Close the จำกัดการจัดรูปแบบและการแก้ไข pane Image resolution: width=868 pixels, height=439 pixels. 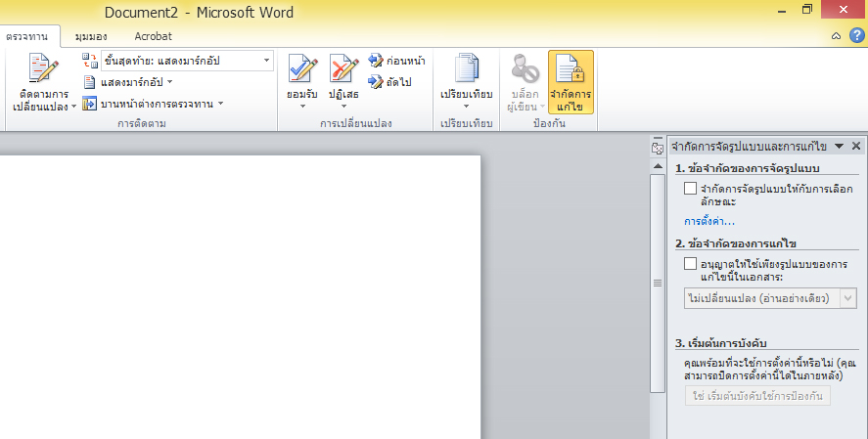click(x=856, y=146)
